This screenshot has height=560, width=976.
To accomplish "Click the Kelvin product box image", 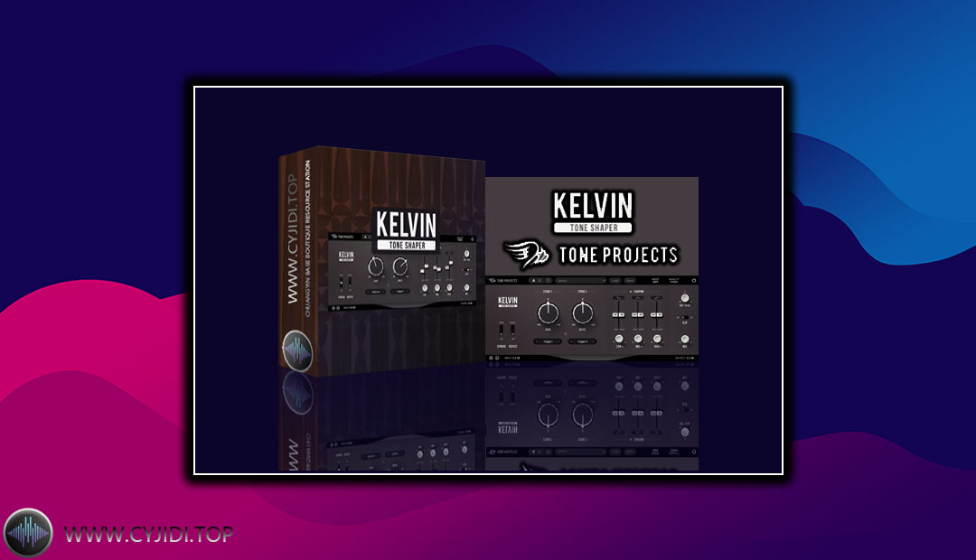I will click(381, 261).
